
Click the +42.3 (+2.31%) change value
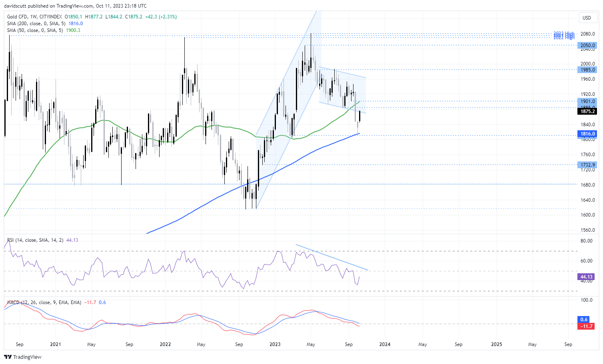161,17
